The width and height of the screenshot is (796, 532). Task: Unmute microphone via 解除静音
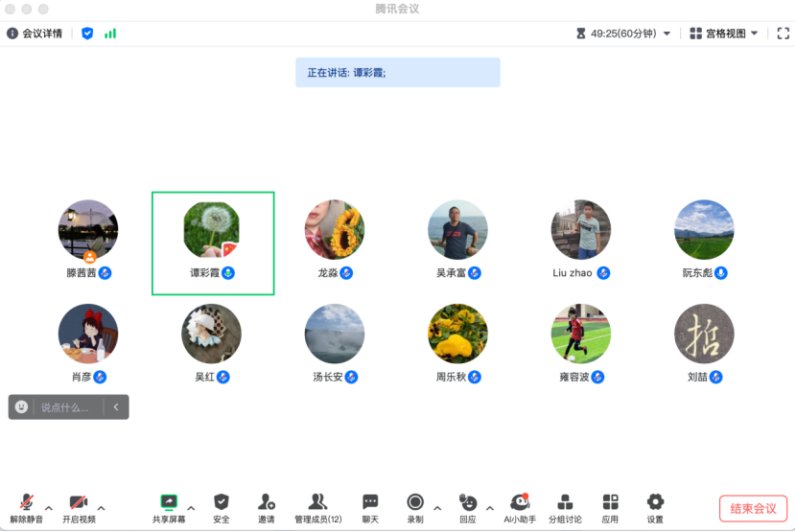point(26,502)
